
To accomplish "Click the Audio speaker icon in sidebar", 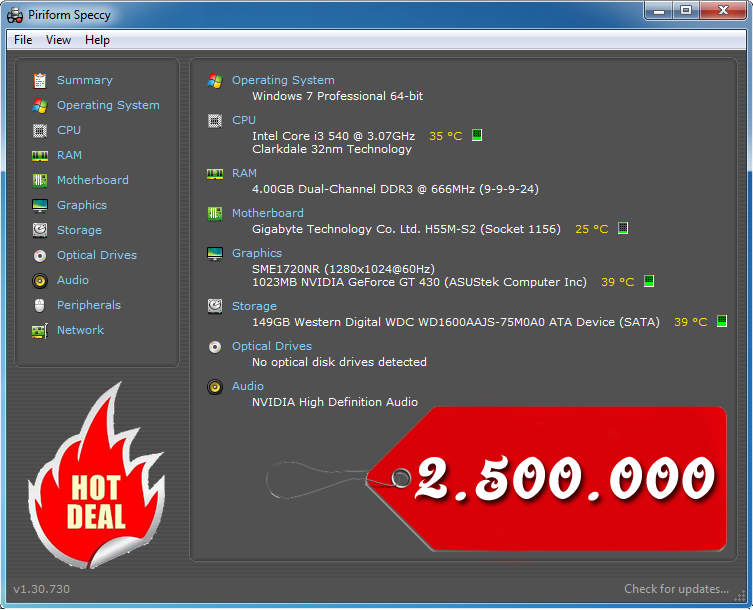I will click(x=40, y=281).
